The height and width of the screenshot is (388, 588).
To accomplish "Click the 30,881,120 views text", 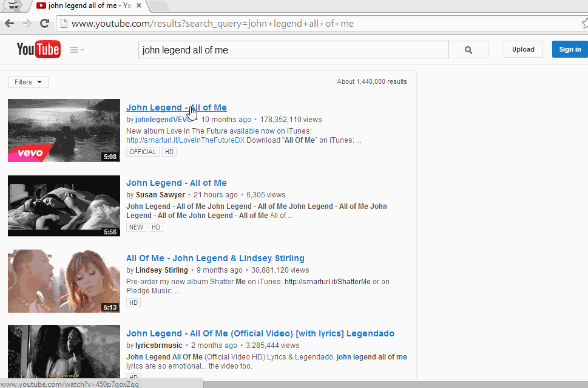I will [x=280, y=270].
